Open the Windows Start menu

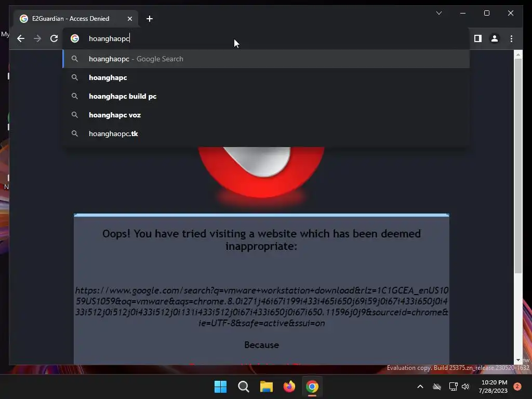click(x=220, y=387)
